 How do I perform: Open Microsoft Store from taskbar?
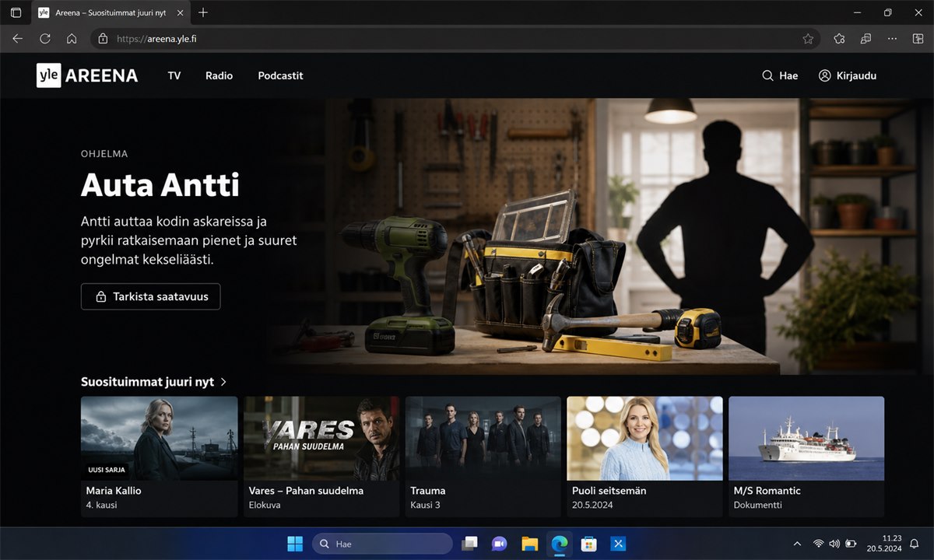(x=589, y=544)
